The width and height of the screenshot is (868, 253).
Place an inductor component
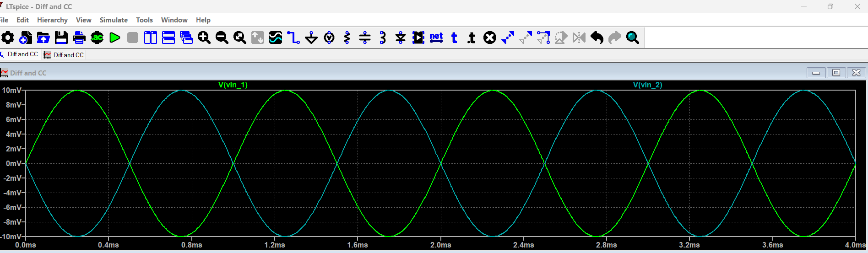coord(383,38)
